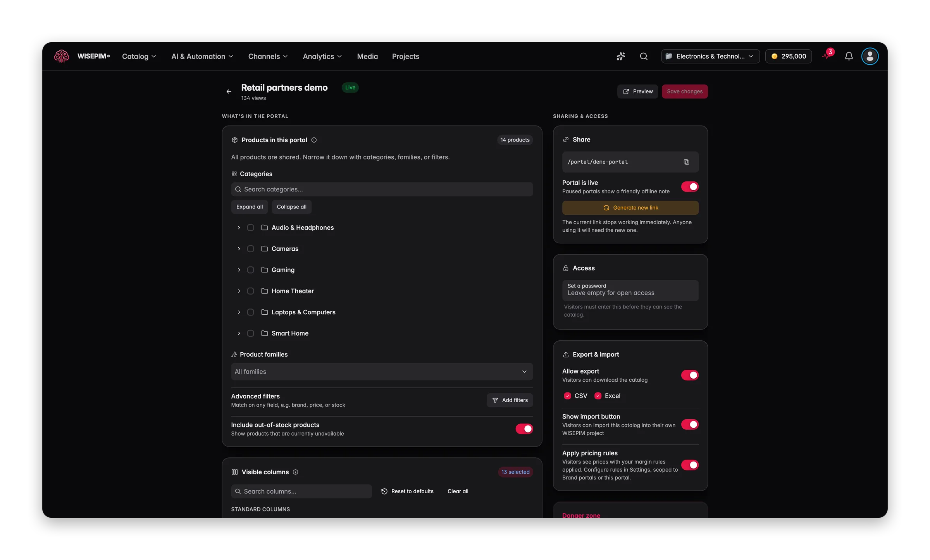Open the user profile avatar
The height and width of the screenshot is (560, 930).
point(870,56)
